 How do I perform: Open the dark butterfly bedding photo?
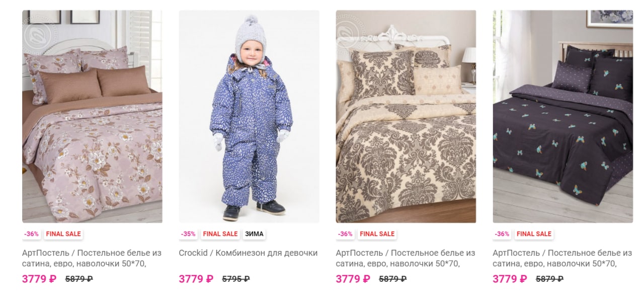tap(563, 116)
